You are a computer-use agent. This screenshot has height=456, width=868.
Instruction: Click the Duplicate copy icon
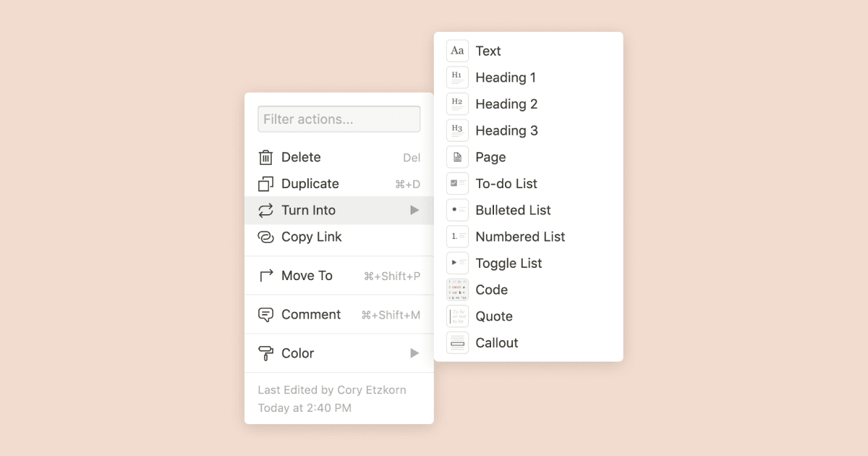(x=265, y=184)
